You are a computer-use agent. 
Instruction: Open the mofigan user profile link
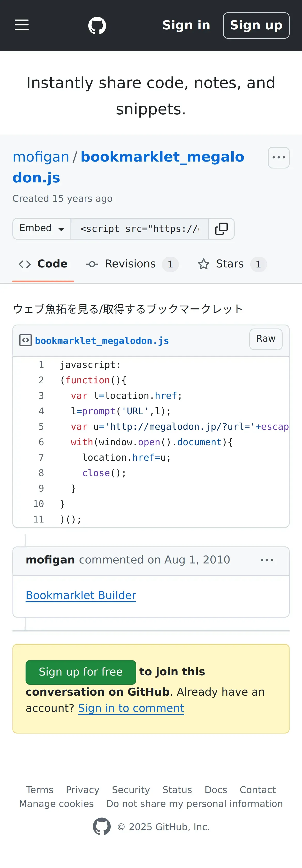click(41, 157)
